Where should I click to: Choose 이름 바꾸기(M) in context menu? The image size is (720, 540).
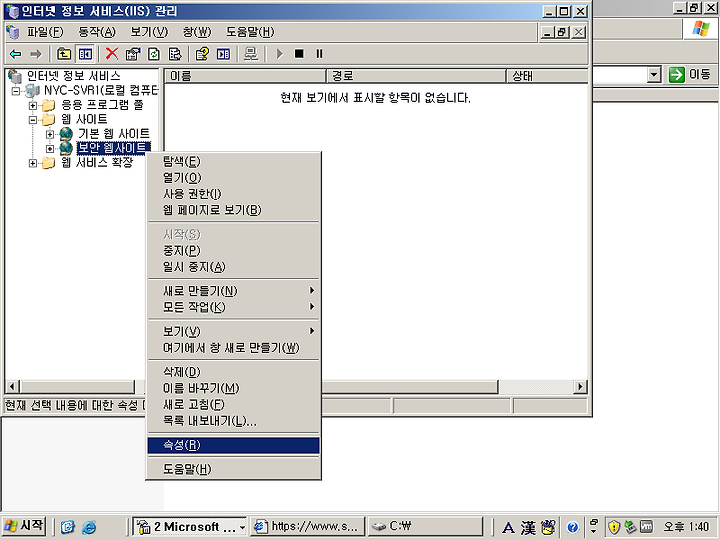(x=233, y=388)
